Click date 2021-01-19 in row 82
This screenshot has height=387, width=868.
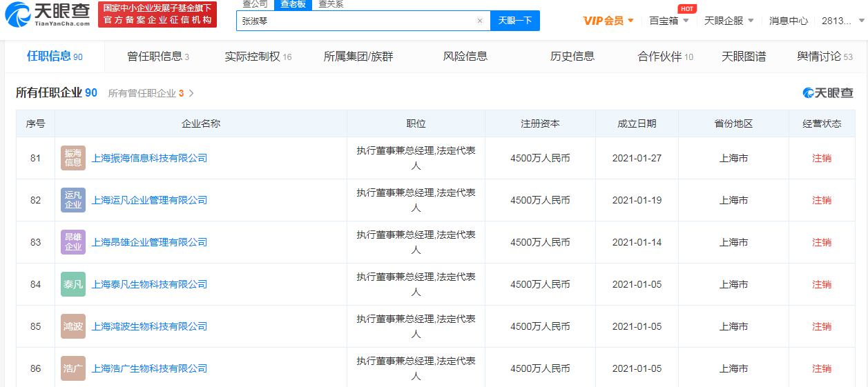(637, 200)
